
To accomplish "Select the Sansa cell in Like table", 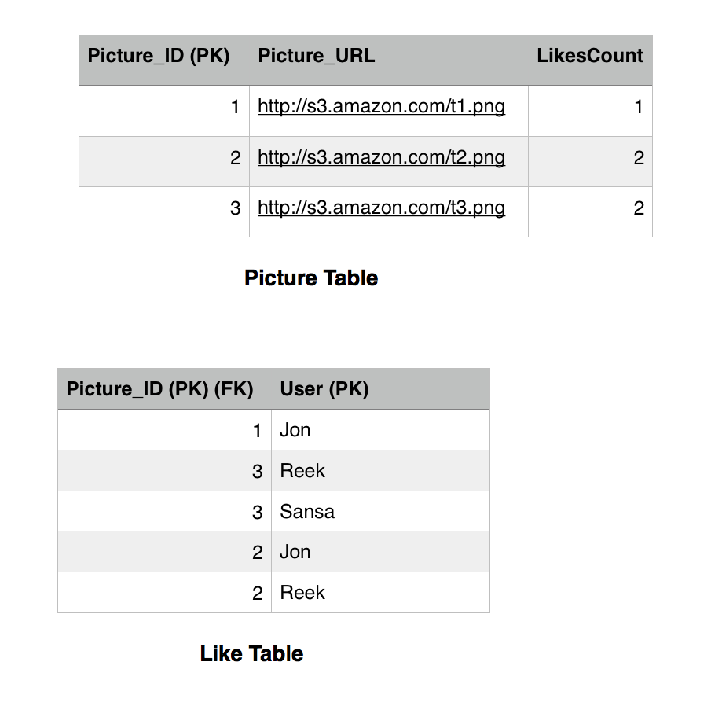I will (x=307, y=512).
